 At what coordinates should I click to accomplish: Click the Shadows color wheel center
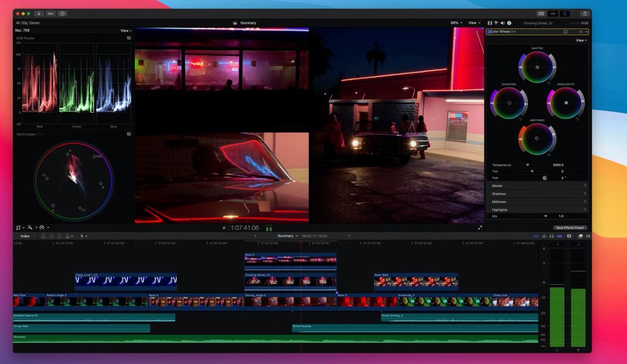509,103
